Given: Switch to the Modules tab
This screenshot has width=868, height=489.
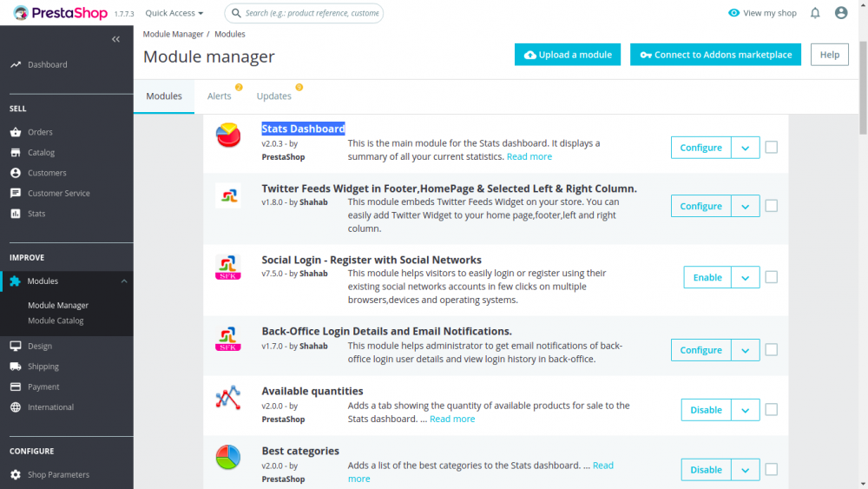Looking at the screenshot, I should pyautogui.click(x=164, y=96).
